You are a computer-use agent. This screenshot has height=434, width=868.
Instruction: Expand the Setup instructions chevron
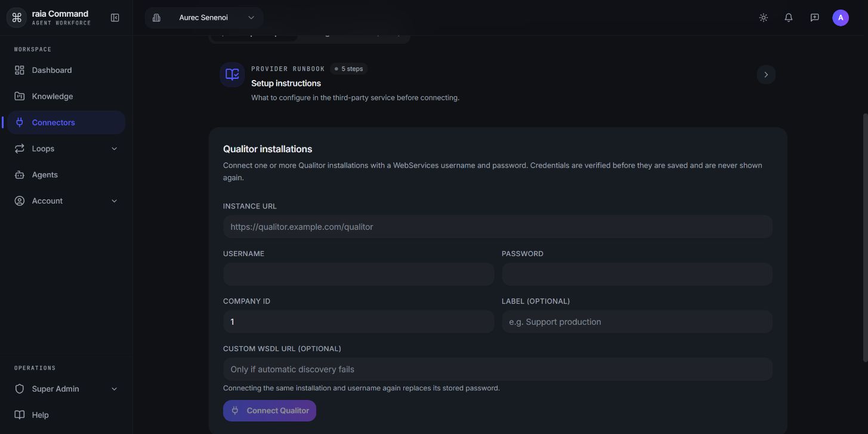(766, 75)
